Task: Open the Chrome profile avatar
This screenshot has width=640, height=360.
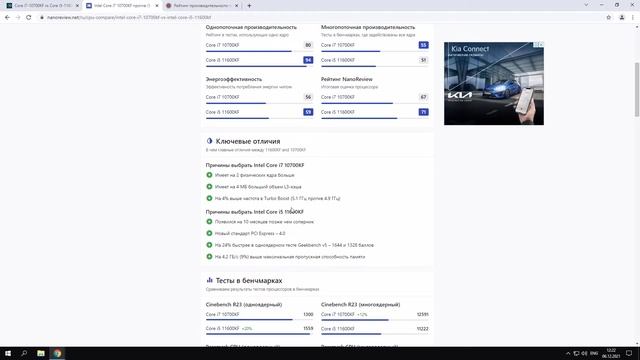Action: tap(622, 18)
